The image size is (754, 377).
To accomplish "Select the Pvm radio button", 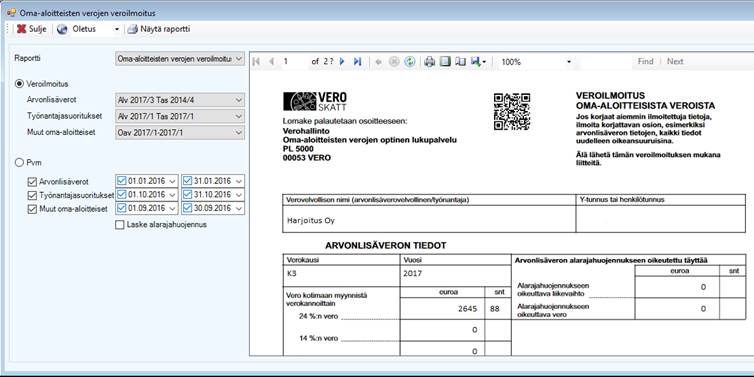I will [20, 163].
